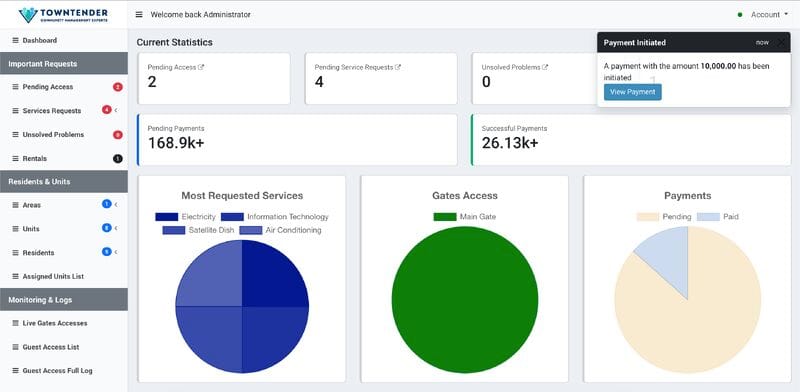Open Pending Access external link icon

pyautogui.click(x=201, y=67)
